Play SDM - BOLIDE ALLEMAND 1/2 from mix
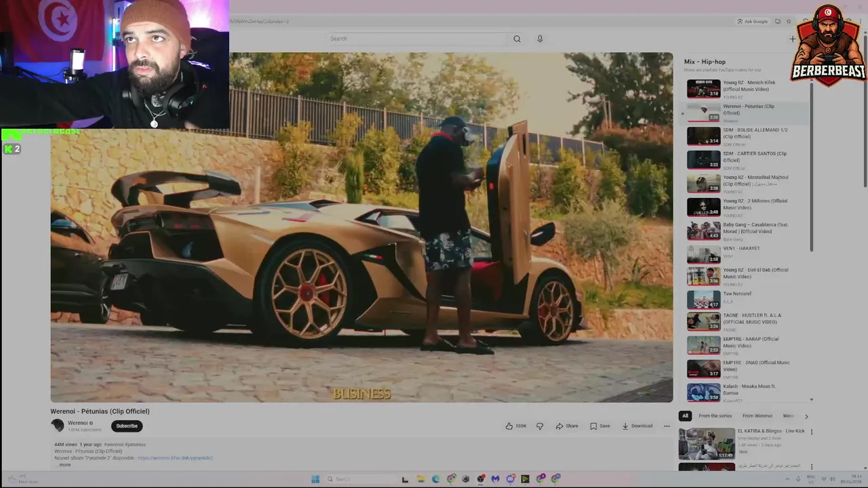Image resolution: width=868 pixels, height=488 pixels. click(745, 136)
